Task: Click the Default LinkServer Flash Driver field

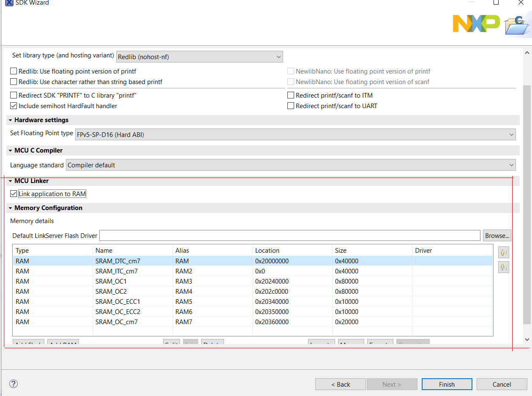Action: [290, 235]
